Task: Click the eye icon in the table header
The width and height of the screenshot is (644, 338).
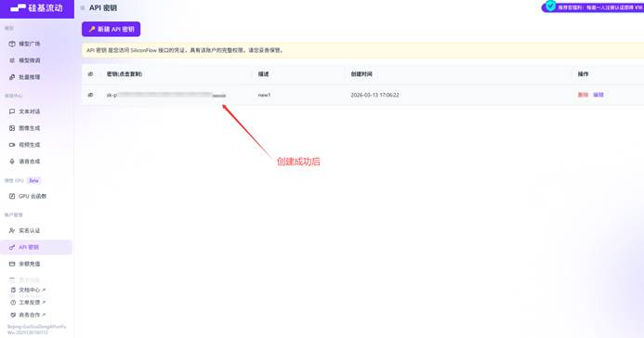Action: pos(90,74)
